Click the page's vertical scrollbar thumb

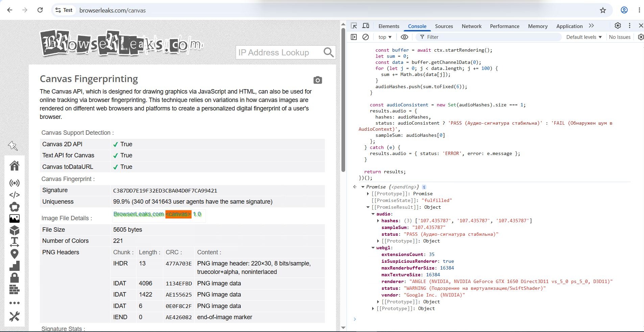pos(343,100)
